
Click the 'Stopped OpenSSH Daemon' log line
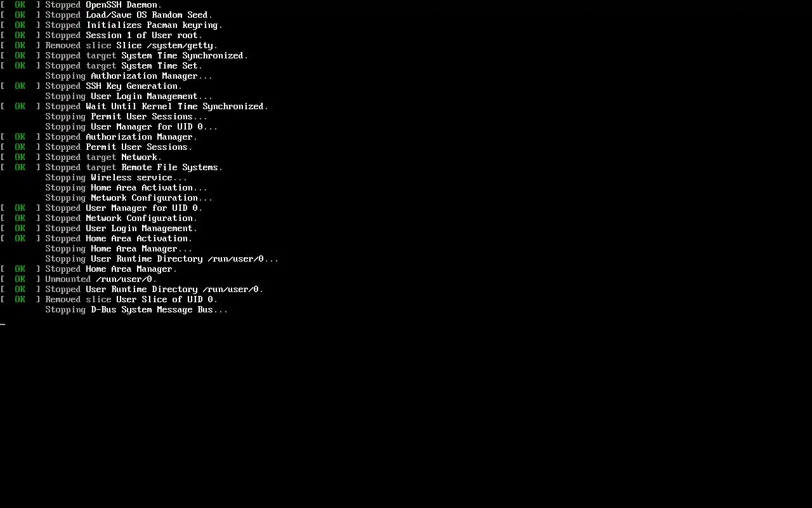(81, 5)
